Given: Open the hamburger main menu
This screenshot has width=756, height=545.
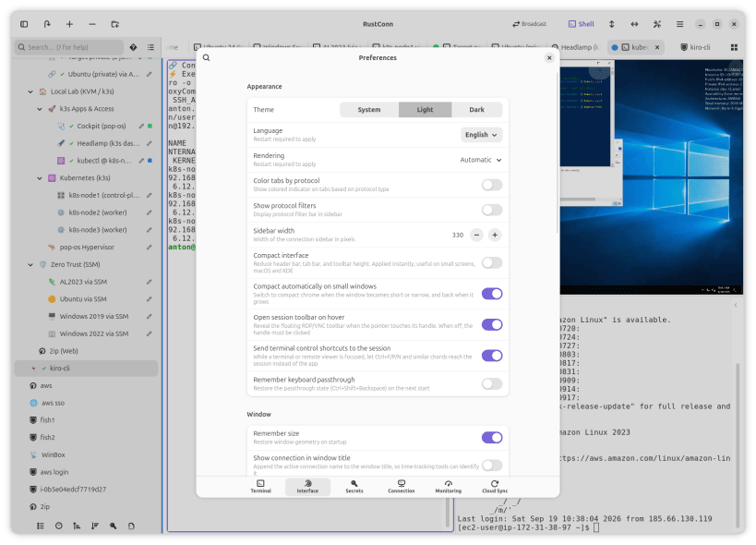Looking at the screenshot, I should 679,24.
